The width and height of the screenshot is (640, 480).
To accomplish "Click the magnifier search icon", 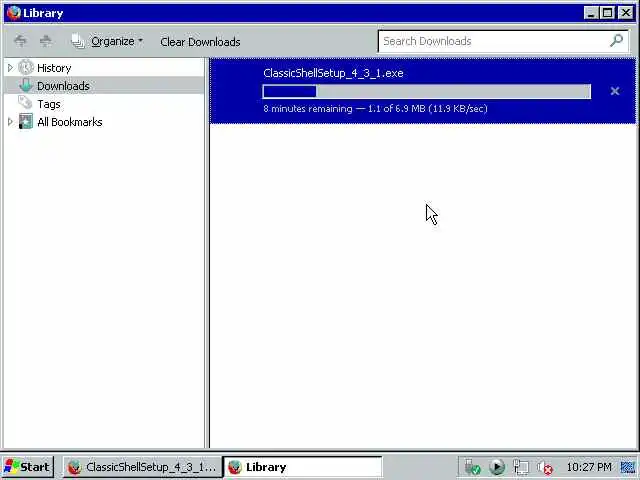I will (x=616, y=40).
